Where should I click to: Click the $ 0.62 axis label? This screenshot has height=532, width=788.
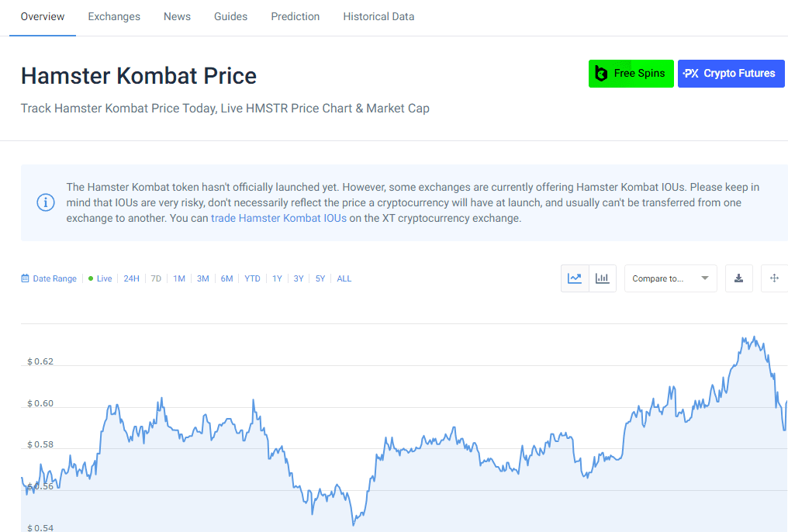click(40, 361)
